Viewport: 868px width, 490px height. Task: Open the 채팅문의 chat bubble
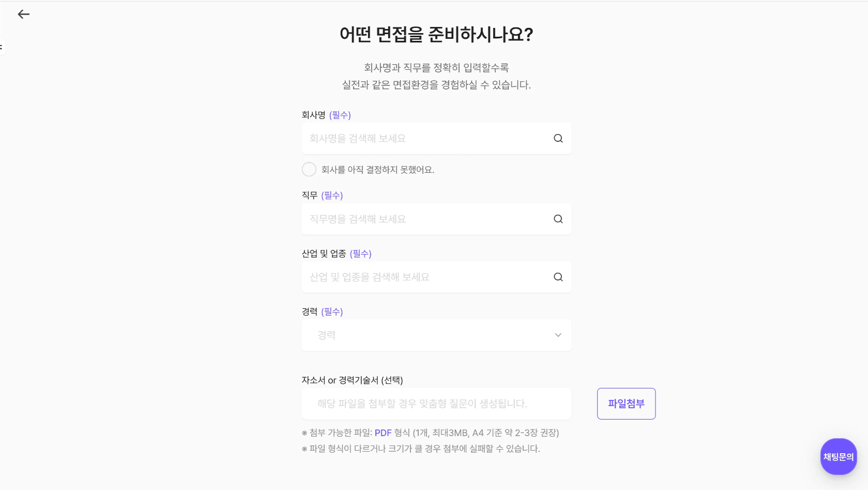tap(839, 456)
